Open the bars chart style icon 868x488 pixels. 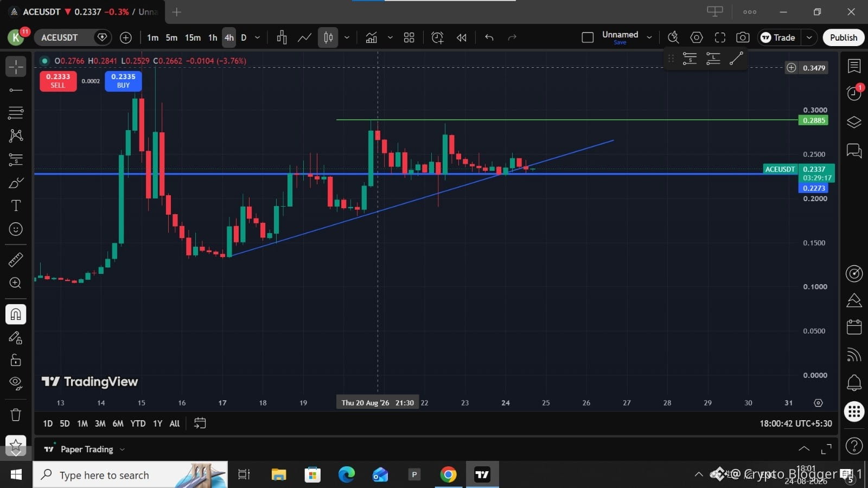pyautogui.click(x=282, y=37)
